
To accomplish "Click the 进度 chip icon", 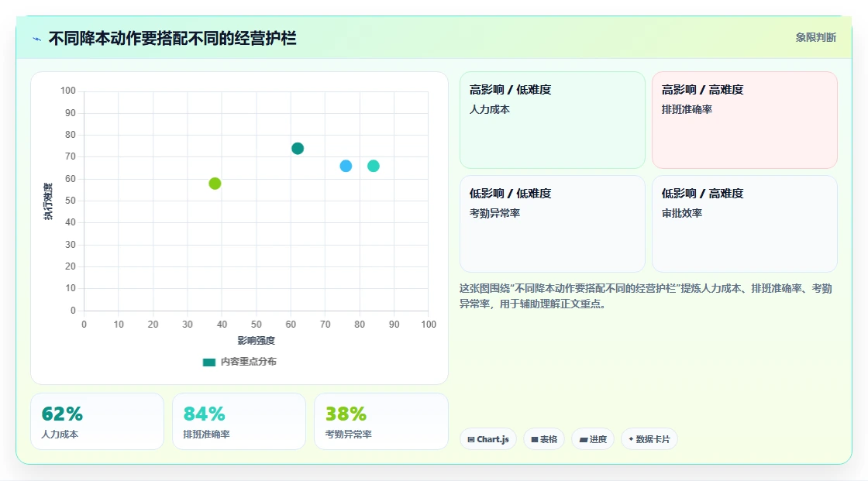I will pyautogui.click(x=584, y=439).
